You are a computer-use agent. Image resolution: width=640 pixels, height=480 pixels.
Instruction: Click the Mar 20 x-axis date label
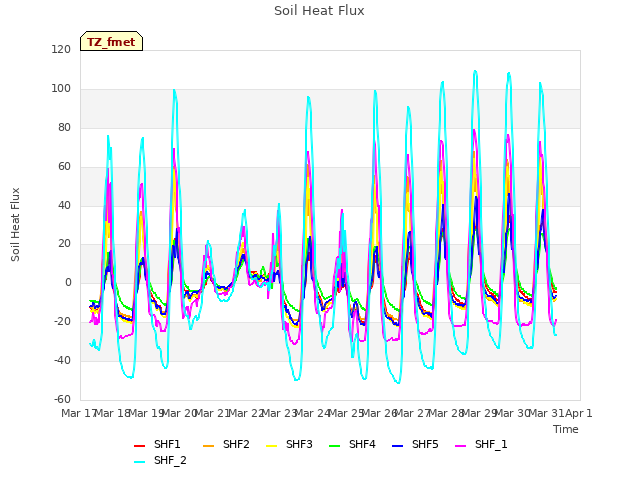pos(180,413)
